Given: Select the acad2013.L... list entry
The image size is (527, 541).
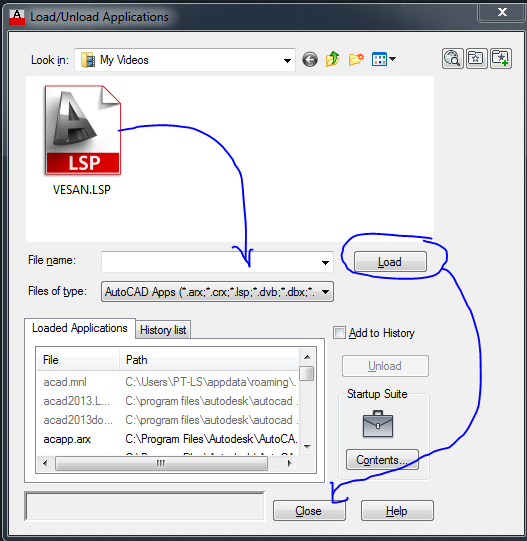Looking at the screenshot, I should 77,401.
